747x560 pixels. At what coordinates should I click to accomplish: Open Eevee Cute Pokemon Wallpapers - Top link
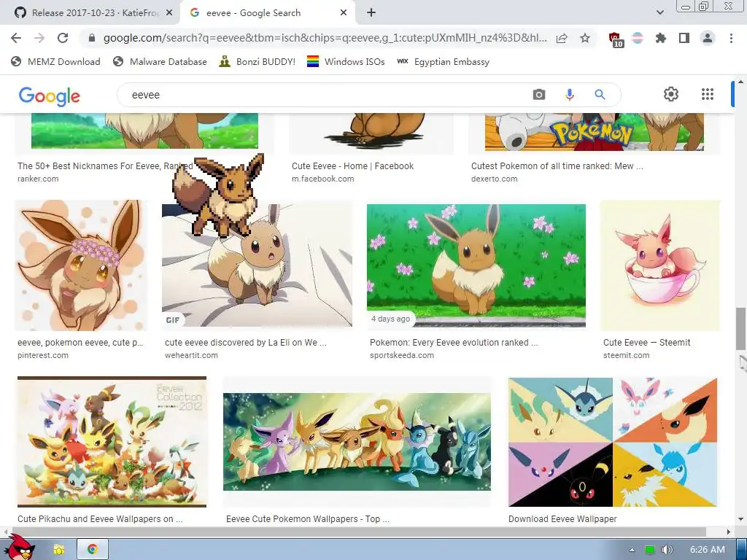308,518
